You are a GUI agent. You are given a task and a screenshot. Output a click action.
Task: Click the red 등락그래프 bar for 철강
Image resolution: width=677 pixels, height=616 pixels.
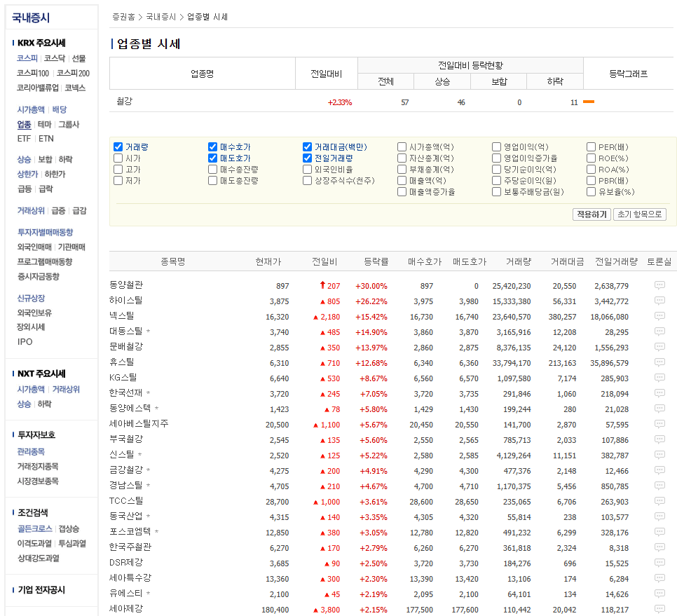pos(589,102)
